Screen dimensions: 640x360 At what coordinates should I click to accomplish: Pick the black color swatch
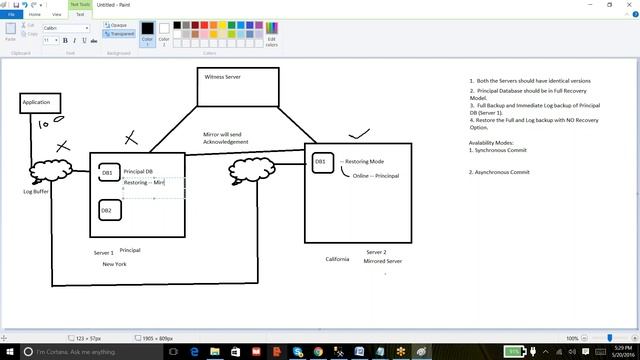click(x=177, y=25)
